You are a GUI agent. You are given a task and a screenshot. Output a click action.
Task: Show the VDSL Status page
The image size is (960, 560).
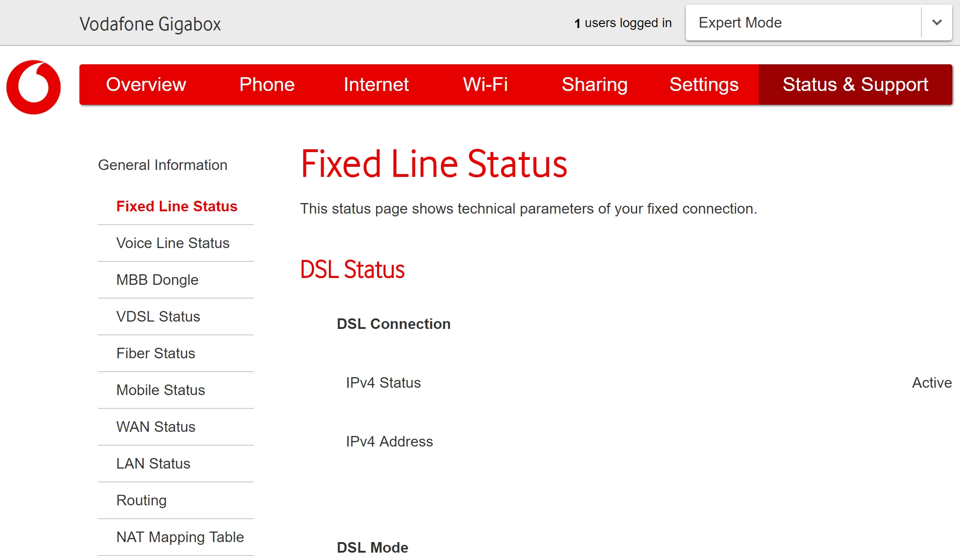coord(158,317)
